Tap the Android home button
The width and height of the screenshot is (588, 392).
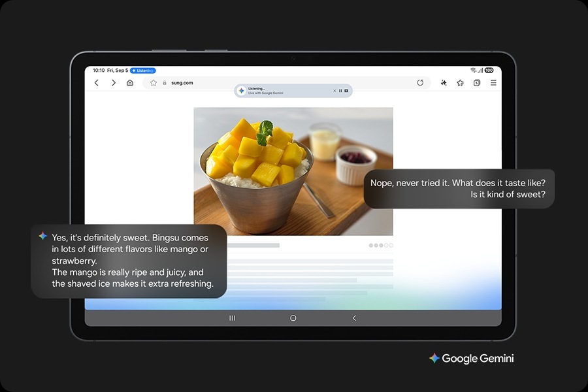292,318
